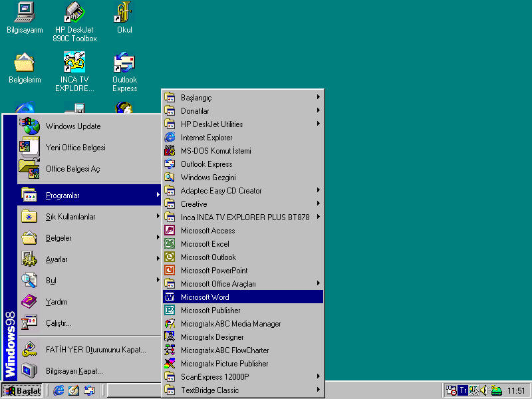Launch Microsoft Publisher

click(x=243, y=310)
